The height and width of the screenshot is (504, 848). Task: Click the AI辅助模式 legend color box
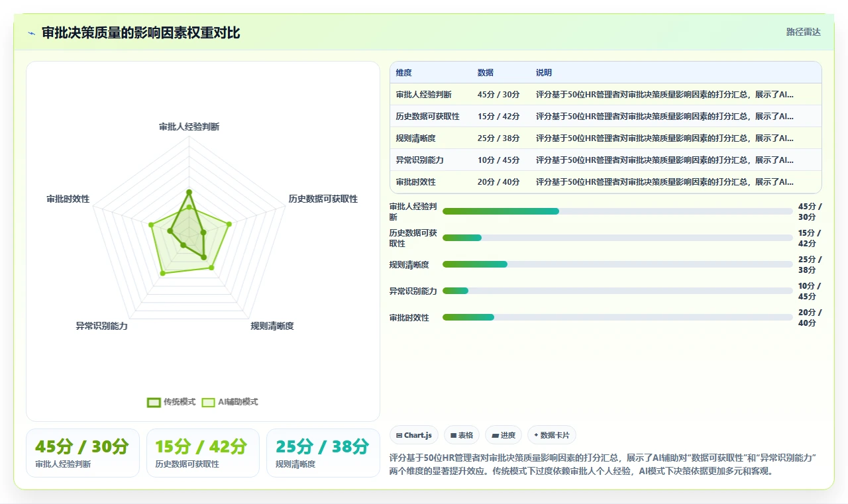pyautogui.click(x=209, y=402)
